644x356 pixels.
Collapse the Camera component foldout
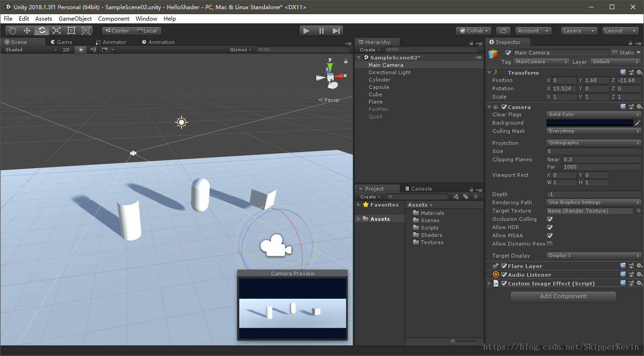pos(489,107)
